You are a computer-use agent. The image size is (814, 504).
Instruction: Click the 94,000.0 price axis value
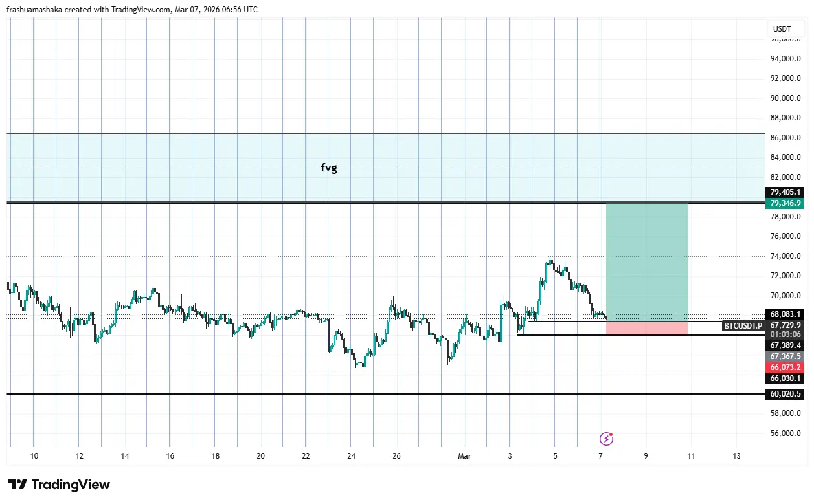coord(786,59)
